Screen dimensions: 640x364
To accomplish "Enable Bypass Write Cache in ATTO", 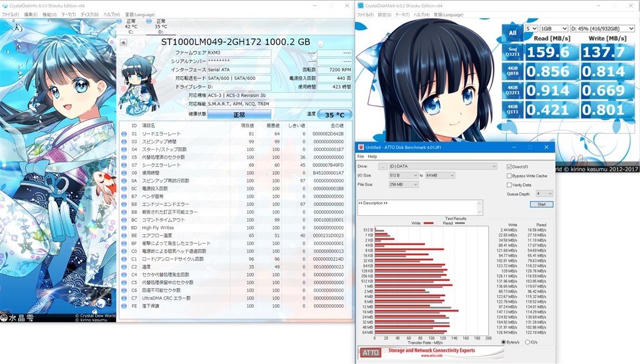I will (x=509, y=175).
